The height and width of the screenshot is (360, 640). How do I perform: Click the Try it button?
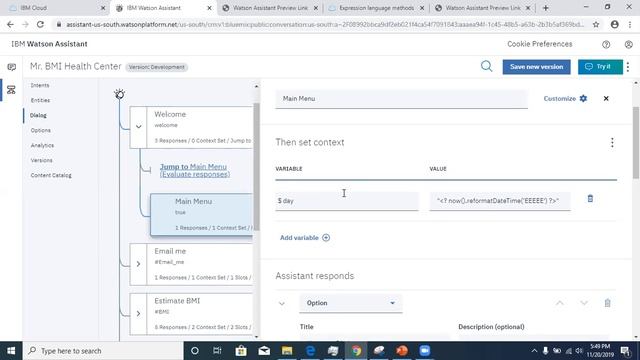point(600,67)
